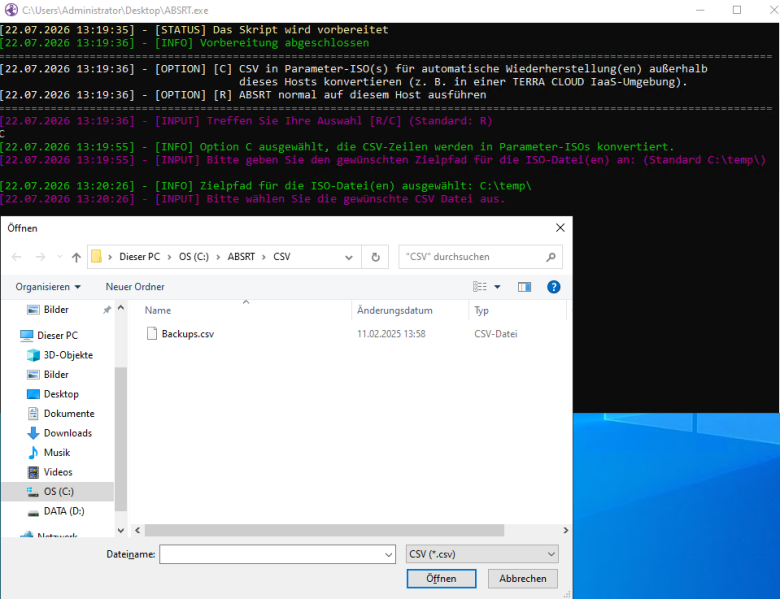Image resolution: width=780 pixels, height=599 pixels.
Task: Cancel the dialog with Abbrechen
Action: pyautogui.click(x=523, y=579)
